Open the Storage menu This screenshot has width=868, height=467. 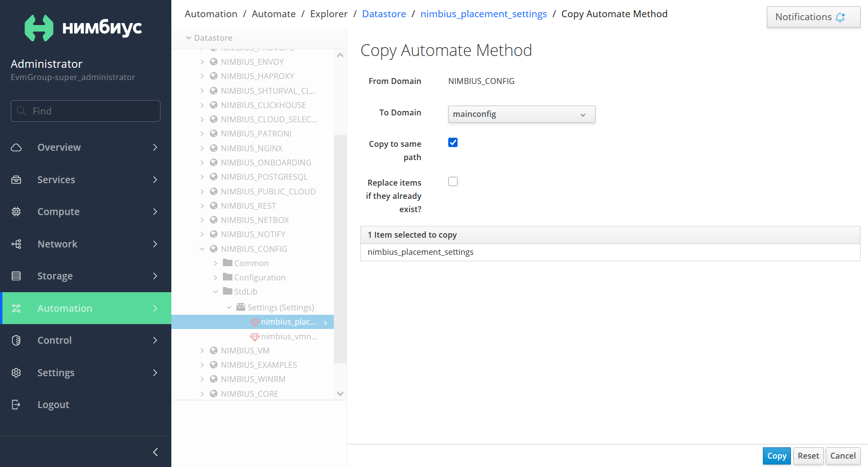pos(86,276)
